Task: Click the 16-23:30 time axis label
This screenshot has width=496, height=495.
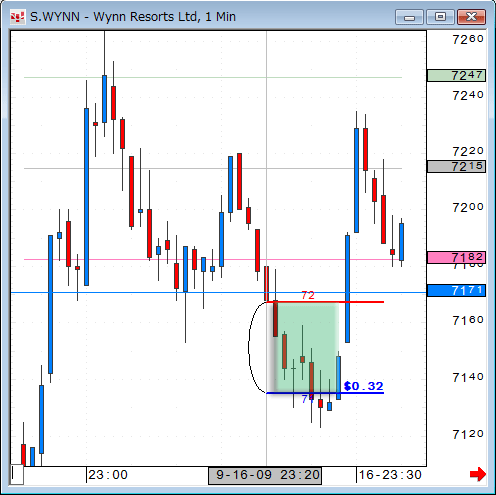Action: 390,475
